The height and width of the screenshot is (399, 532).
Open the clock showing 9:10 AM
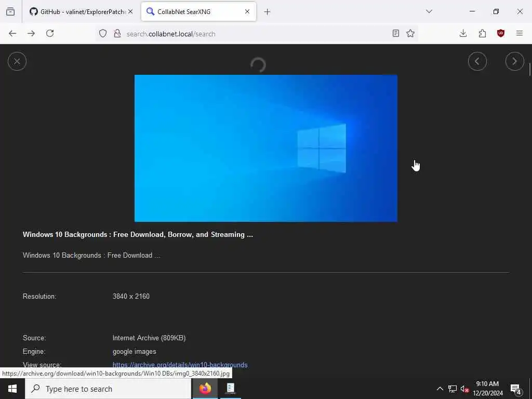click(487, 389)
